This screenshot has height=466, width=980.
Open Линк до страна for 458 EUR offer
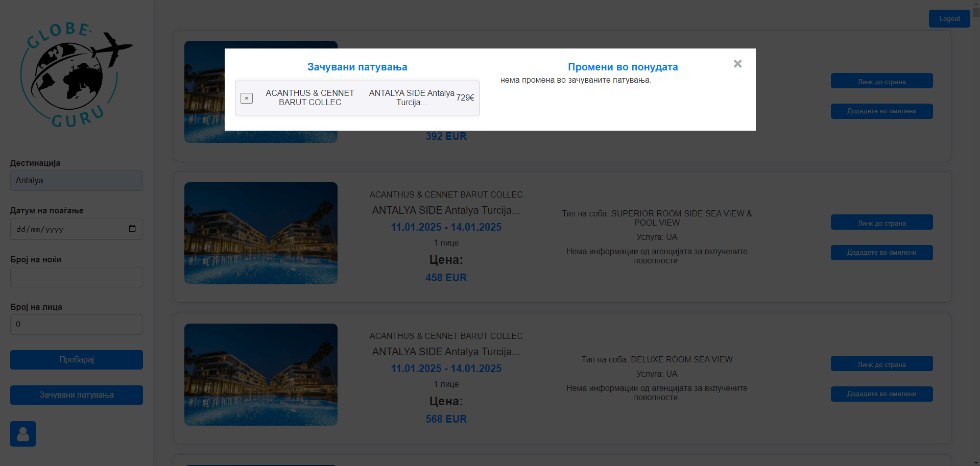(881, 223)
